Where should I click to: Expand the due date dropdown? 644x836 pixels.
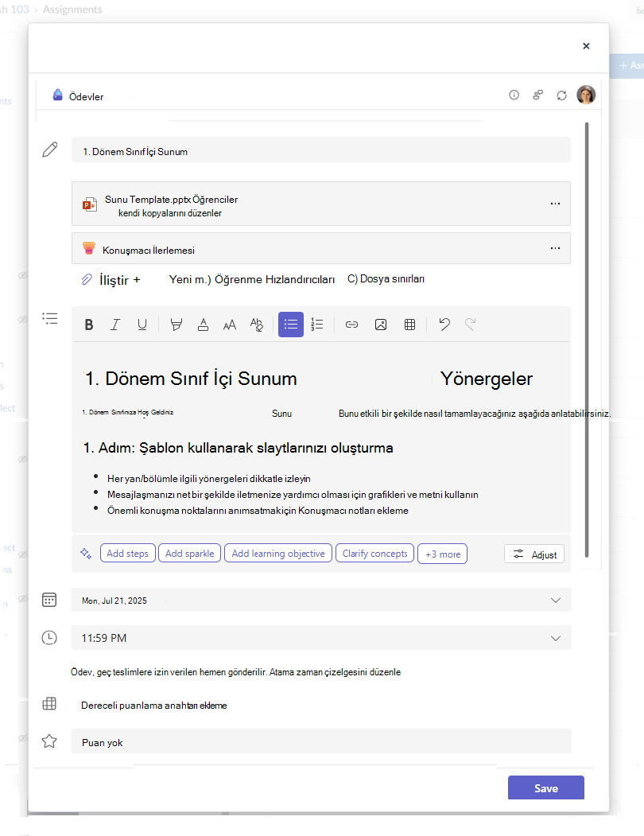(x=556, y=601)
